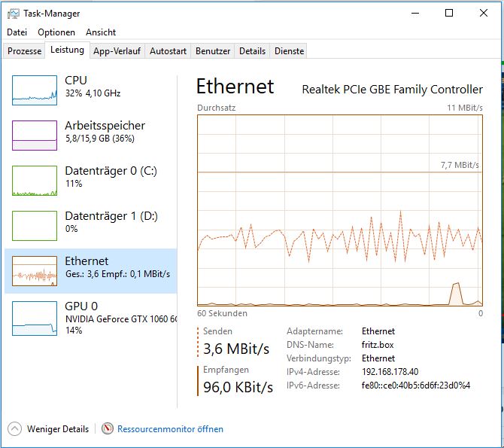Open Ressourcenmonitor öffnen link

(170, 429)
